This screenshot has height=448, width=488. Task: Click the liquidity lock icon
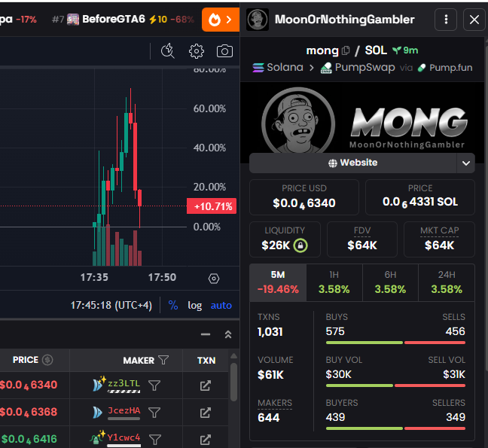tap(300, 245)
